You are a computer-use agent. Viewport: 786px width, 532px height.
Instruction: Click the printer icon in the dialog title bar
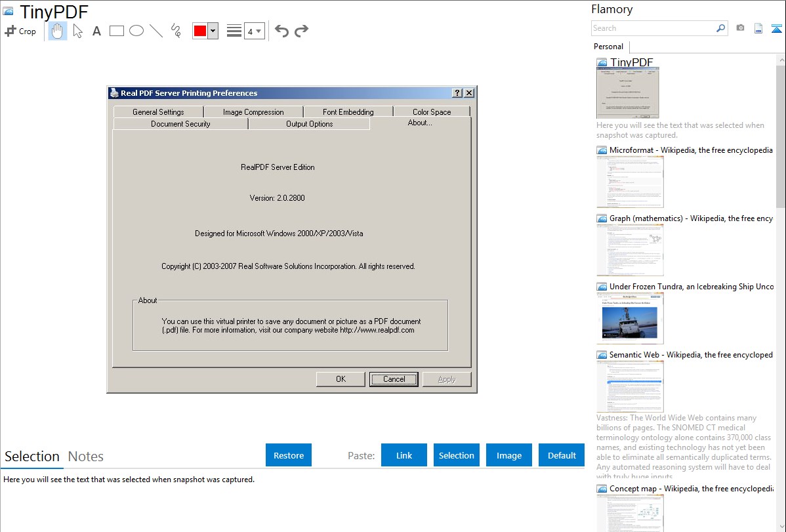pos(114,92)
